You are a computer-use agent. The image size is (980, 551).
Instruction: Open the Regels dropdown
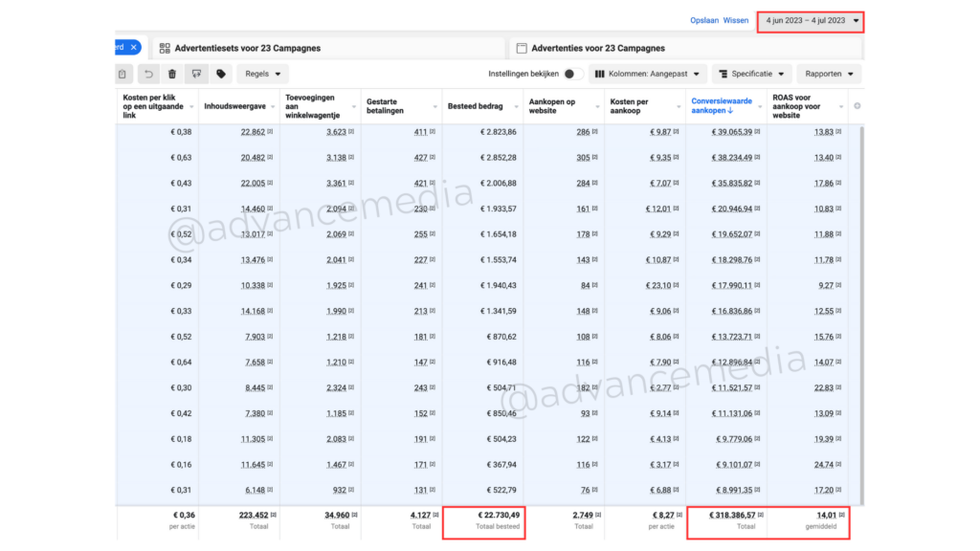click(262, 74)
